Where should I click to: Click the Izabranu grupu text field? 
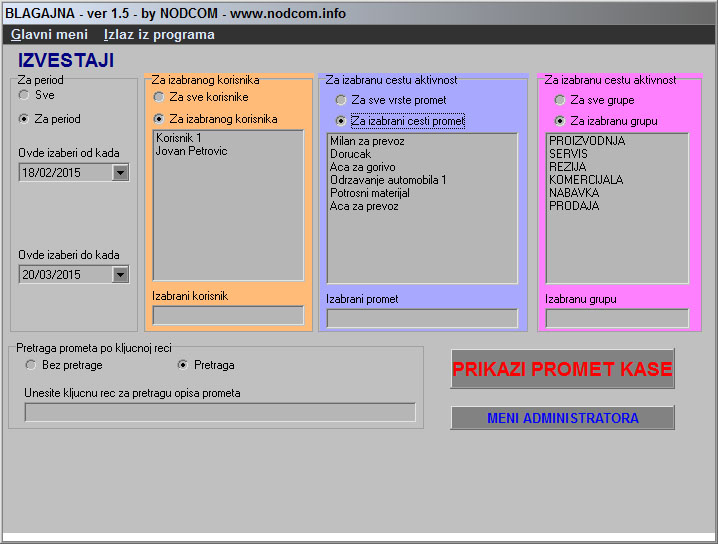[x=617, y=318]
